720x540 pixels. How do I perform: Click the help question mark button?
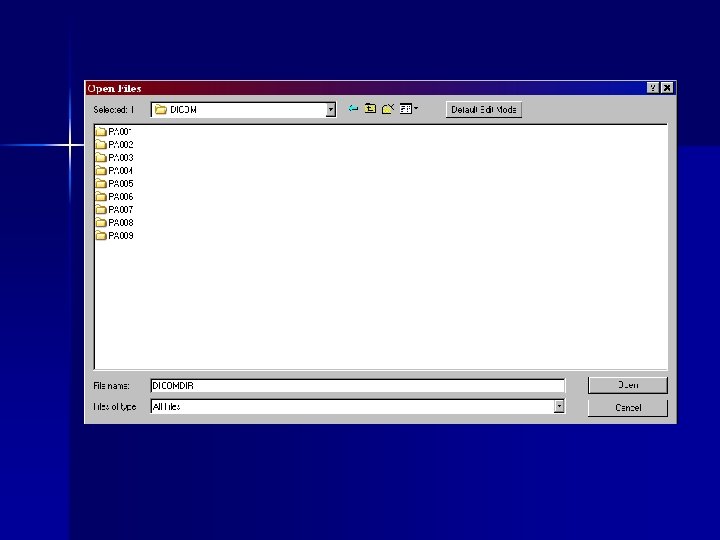point(652,88)
